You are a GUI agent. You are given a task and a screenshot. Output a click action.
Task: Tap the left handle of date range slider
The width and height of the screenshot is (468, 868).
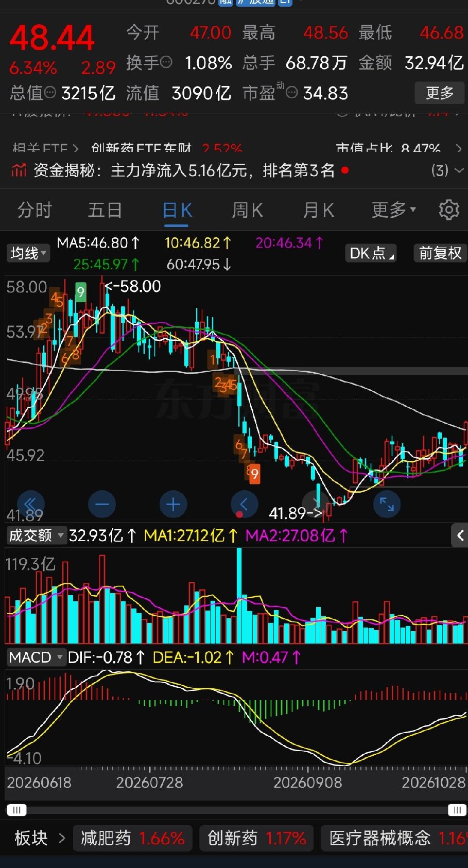pyautogui.click(x=16, y=810)
